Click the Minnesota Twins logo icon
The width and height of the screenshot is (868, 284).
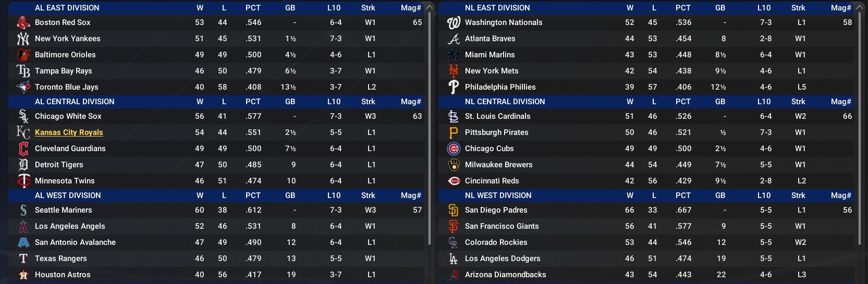pyautogui.click(x=23, y=181)
